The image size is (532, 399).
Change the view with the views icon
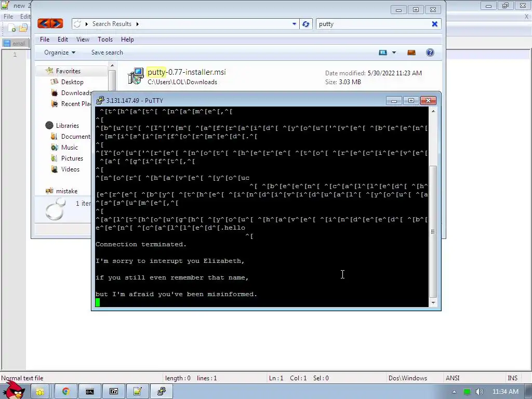383,52
